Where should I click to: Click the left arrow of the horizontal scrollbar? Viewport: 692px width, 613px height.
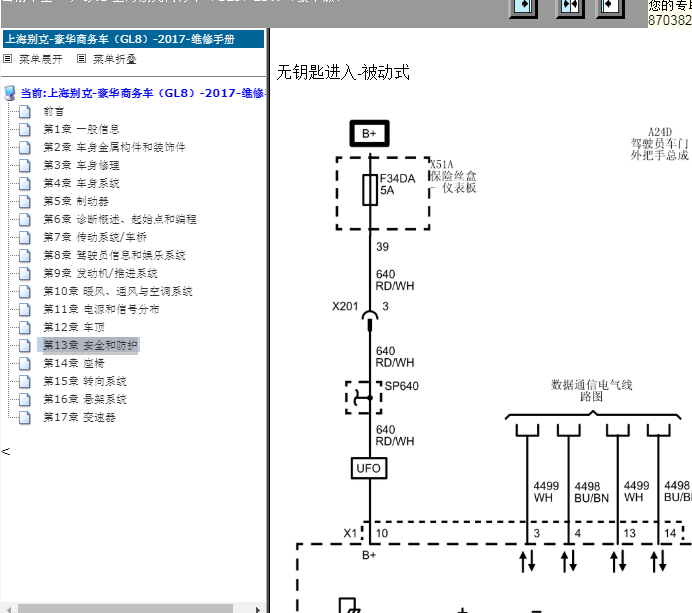click(x=8, y=609)
